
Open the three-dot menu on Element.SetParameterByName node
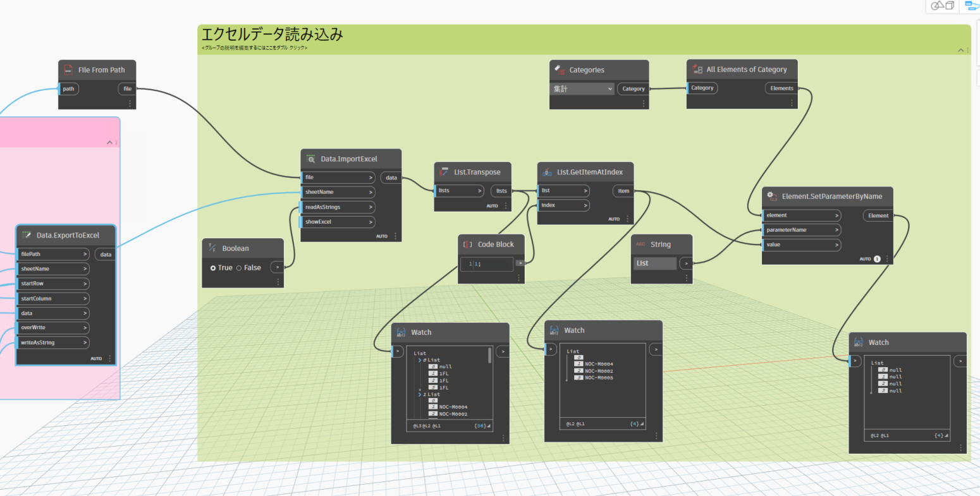coord(886,258)
